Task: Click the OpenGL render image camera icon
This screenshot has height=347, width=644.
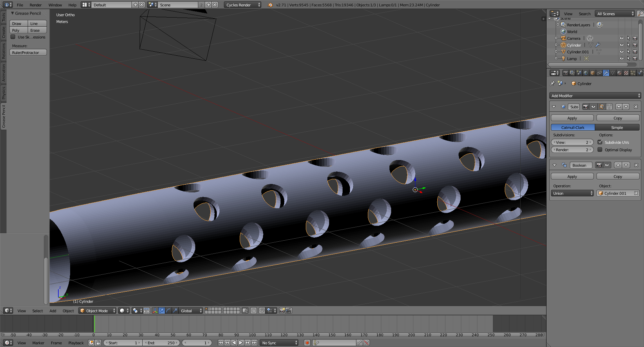Action: click(x=282, y=311)
